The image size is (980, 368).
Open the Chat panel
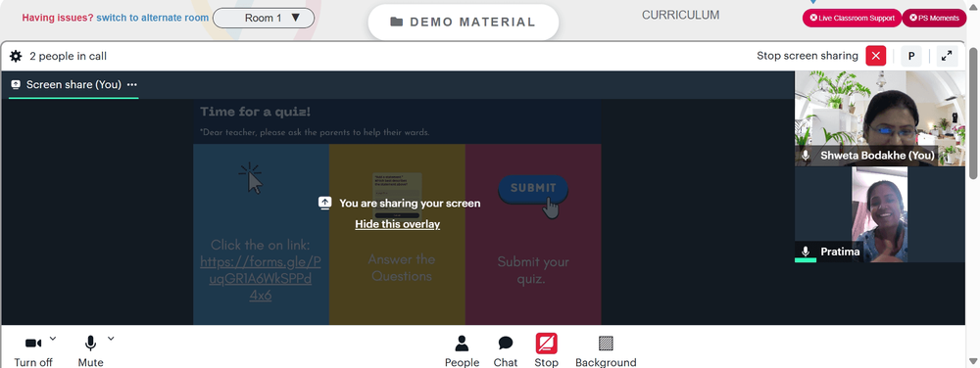coord(506,351)
